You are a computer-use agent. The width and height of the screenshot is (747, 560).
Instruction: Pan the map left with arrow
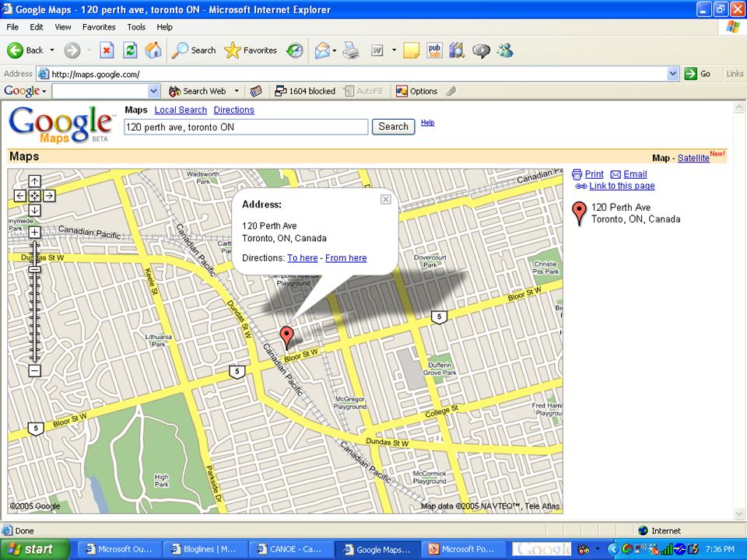click(20, 196)
